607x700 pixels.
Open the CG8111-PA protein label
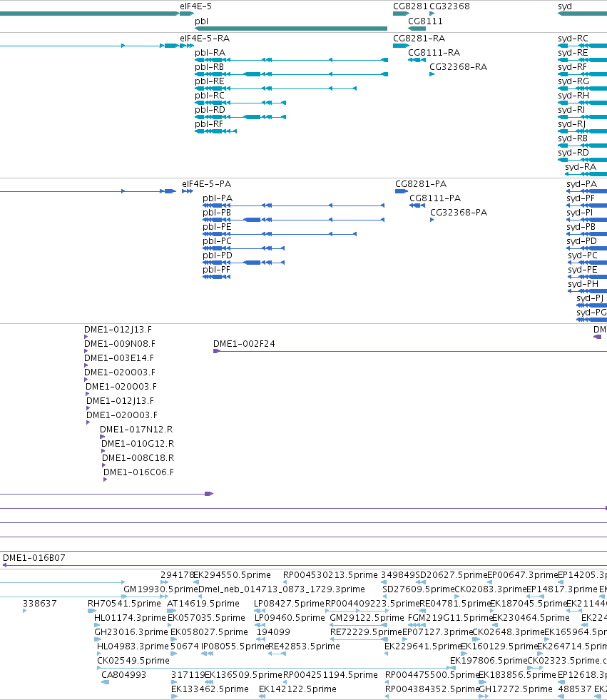click(435, 198)
